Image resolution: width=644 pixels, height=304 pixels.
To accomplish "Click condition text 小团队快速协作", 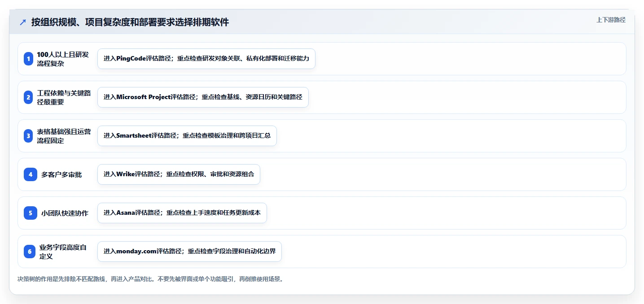I will 65,213.
